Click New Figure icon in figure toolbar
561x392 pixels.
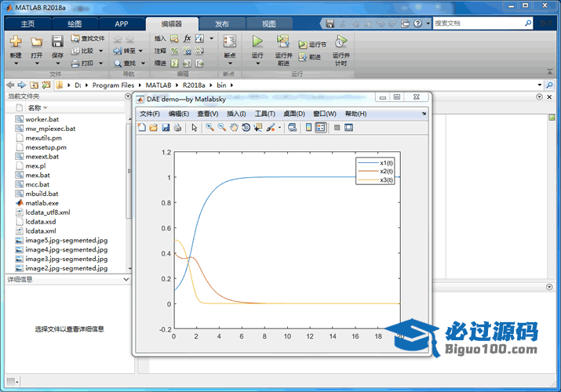(x=142, y=128)
